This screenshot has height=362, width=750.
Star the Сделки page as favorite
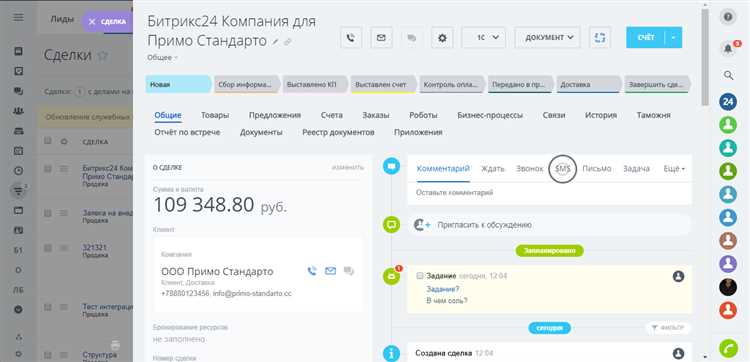(102, 55)
